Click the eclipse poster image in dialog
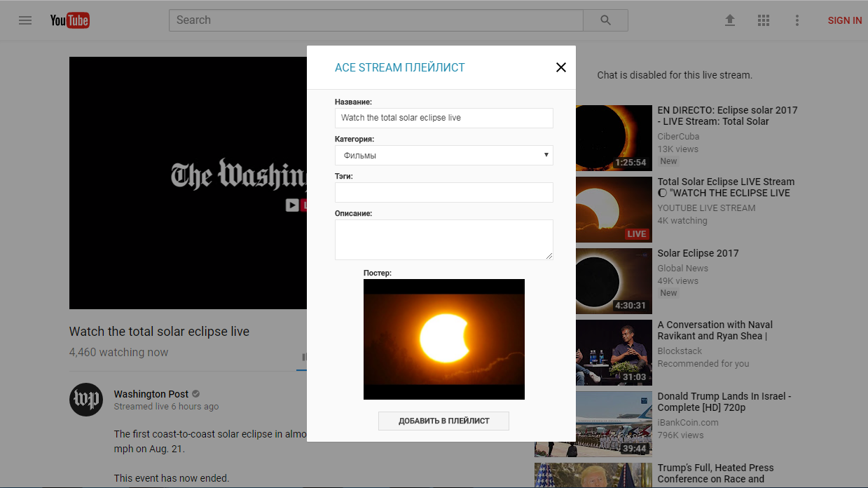This screenshot has width=868, height=488. [x=444, y=339]
